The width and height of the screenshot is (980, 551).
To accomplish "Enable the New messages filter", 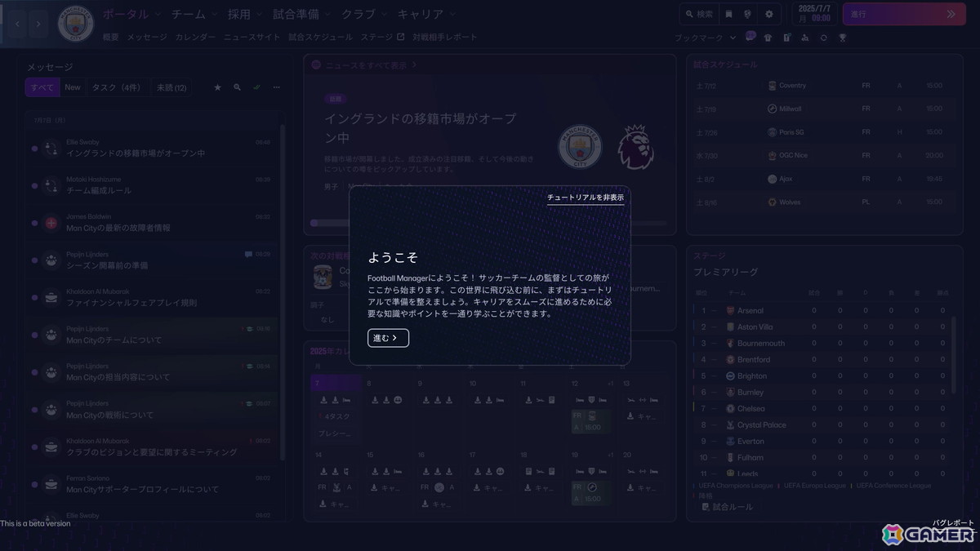I will 73,87.
